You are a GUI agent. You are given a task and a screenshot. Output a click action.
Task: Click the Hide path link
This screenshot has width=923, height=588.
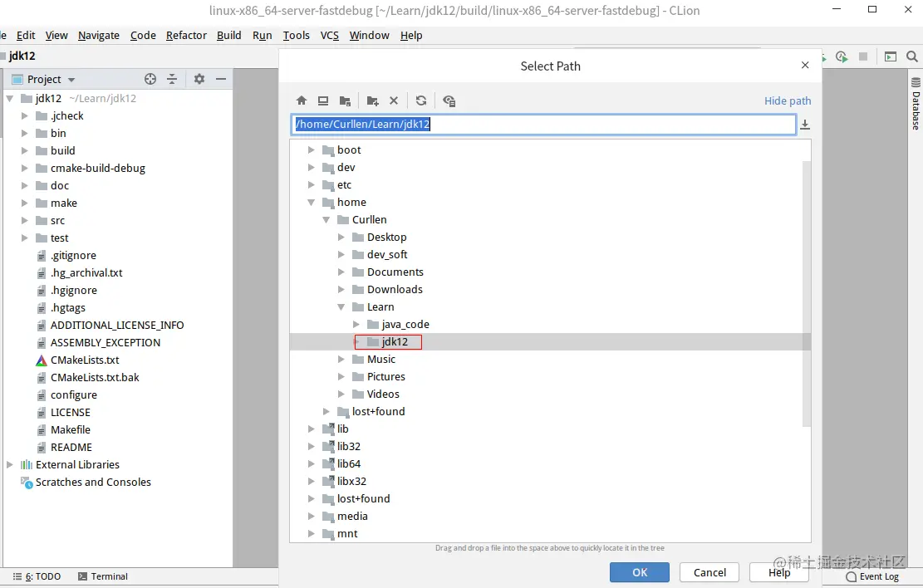coord(787,100)
